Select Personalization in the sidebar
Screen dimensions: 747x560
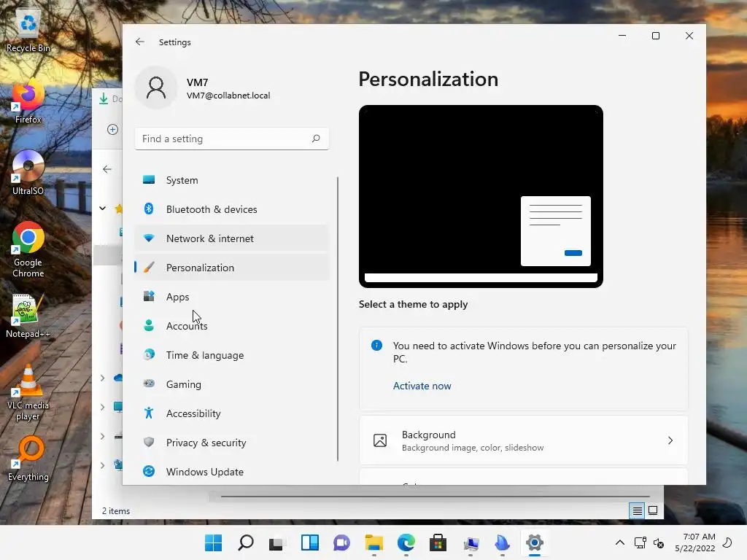pyautogui.click(x=231, y=267)
